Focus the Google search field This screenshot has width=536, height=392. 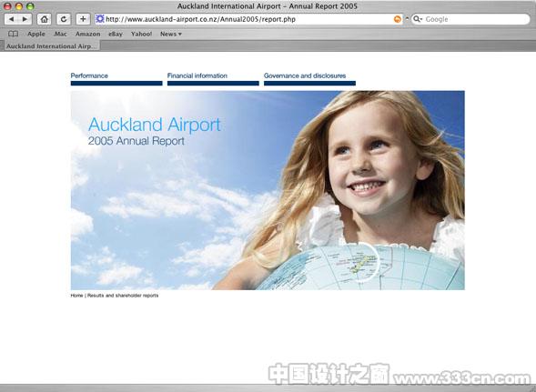(x=475, y=19)
